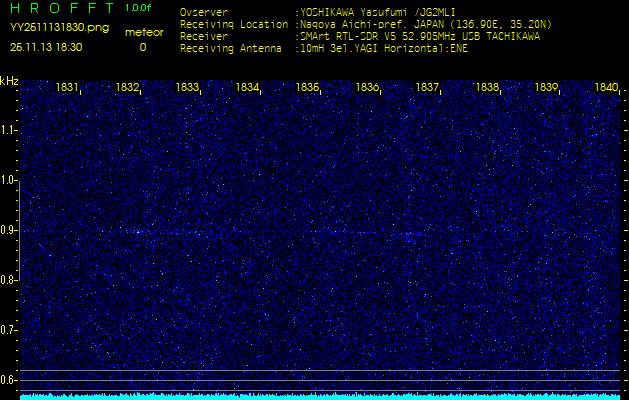Select the 1837 time marker

pyautogui.click(x=427, y=88)
